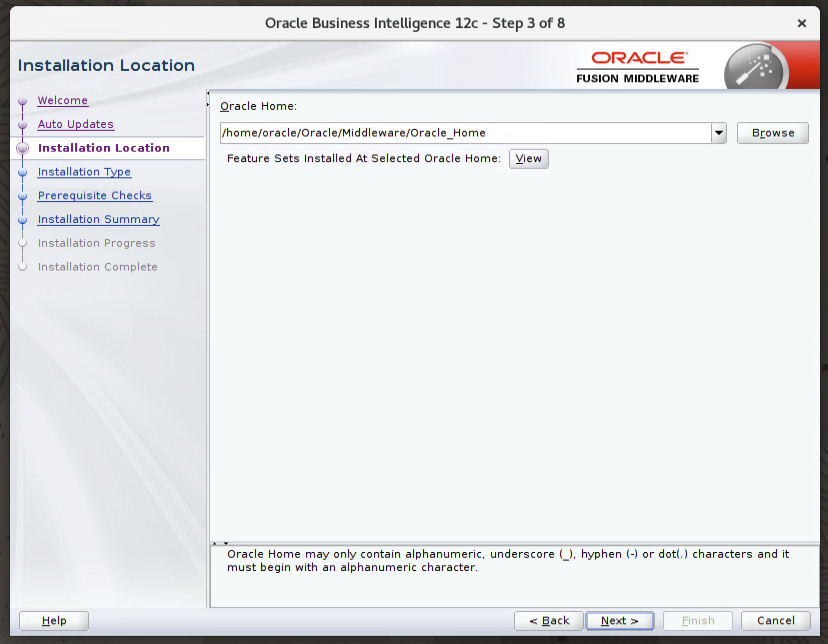
Task: Go to the Installation Summary step
Action: point(98,219)
